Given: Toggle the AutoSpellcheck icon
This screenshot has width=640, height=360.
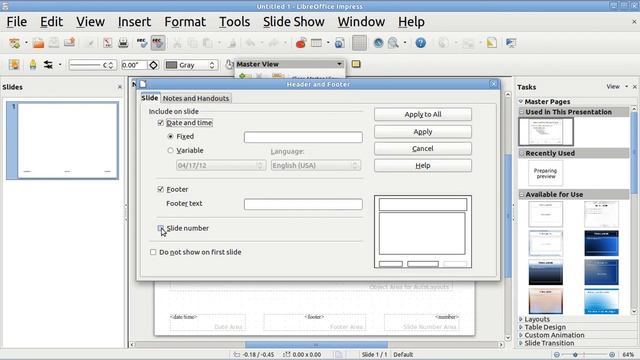Looking at the screenshot, I should pos(158,42).
